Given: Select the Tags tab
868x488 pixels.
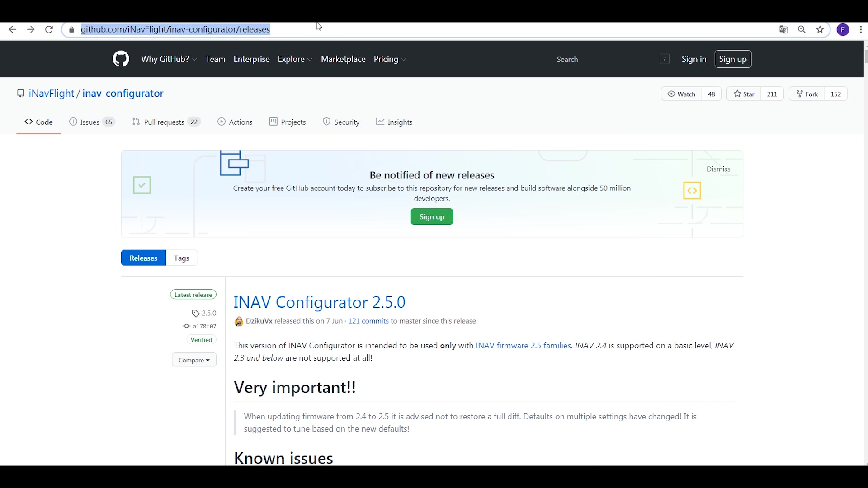Looking at the screenshot, I should (181, 258).
